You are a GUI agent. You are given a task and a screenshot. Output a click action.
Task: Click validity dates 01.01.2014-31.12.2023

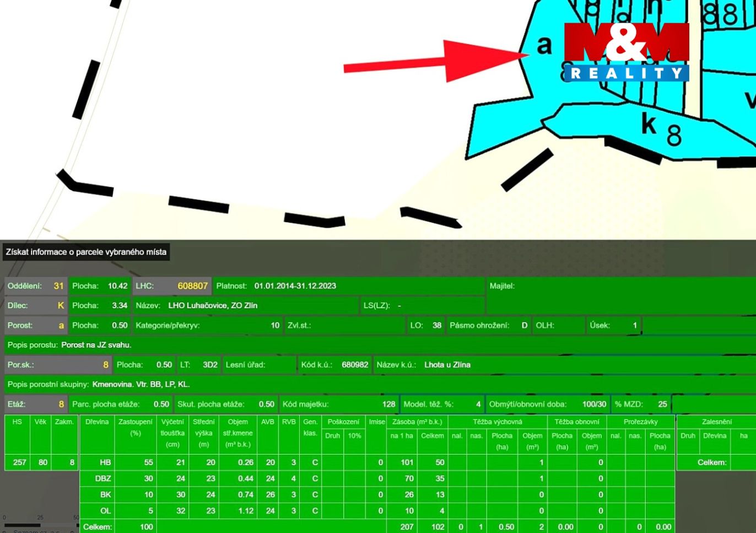[295, 286]
